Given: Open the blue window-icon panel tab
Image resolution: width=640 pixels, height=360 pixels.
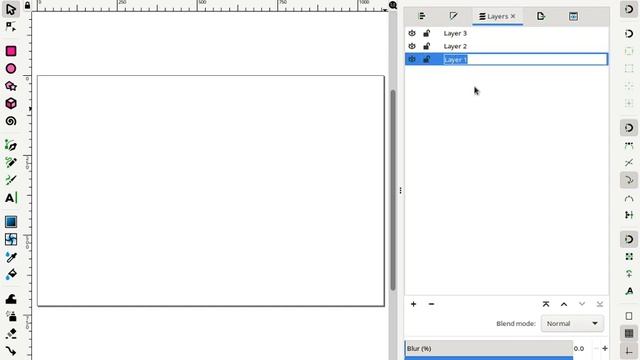Looking at the screenshot, I should (573, 16).
